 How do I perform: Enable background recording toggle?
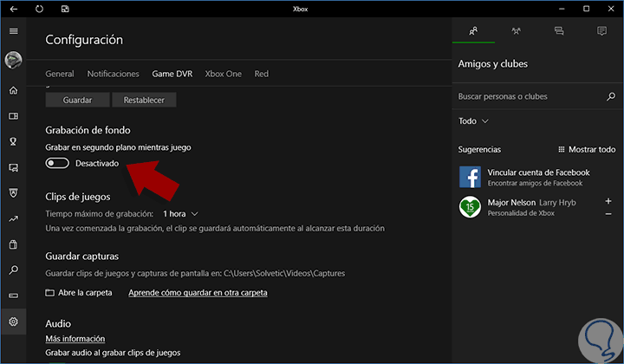57,163
